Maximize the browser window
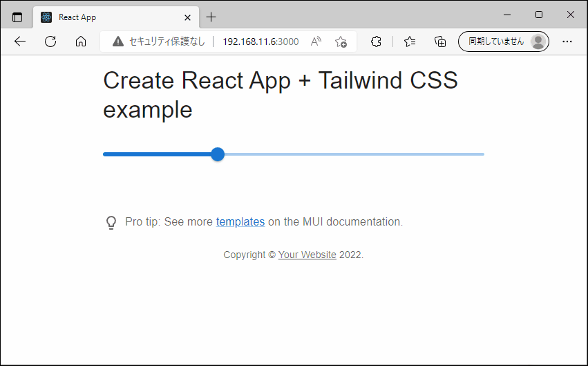The image size is (588, 366). point(539,15)
